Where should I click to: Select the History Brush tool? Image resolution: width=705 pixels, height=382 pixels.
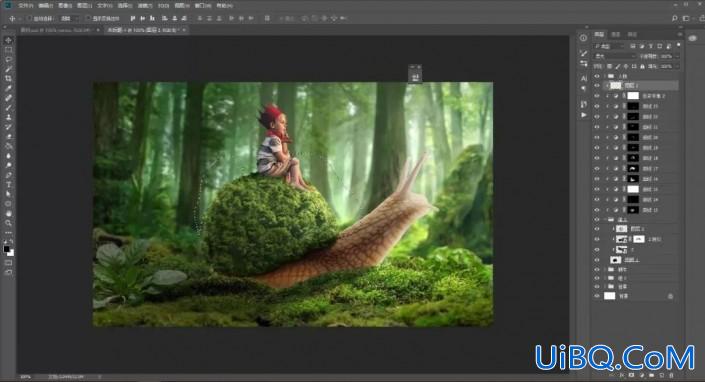[9, 127]
